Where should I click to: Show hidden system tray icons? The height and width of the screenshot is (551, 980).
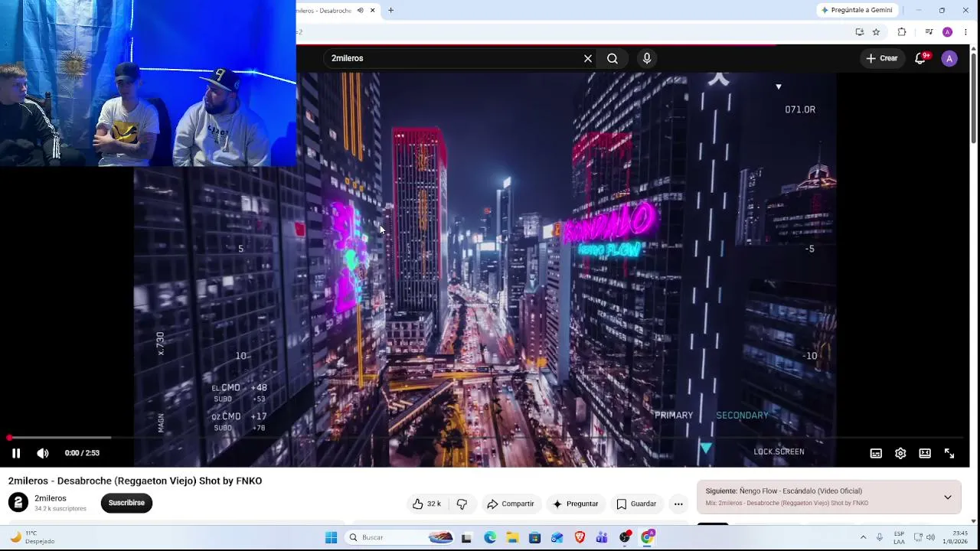point(863,538)
